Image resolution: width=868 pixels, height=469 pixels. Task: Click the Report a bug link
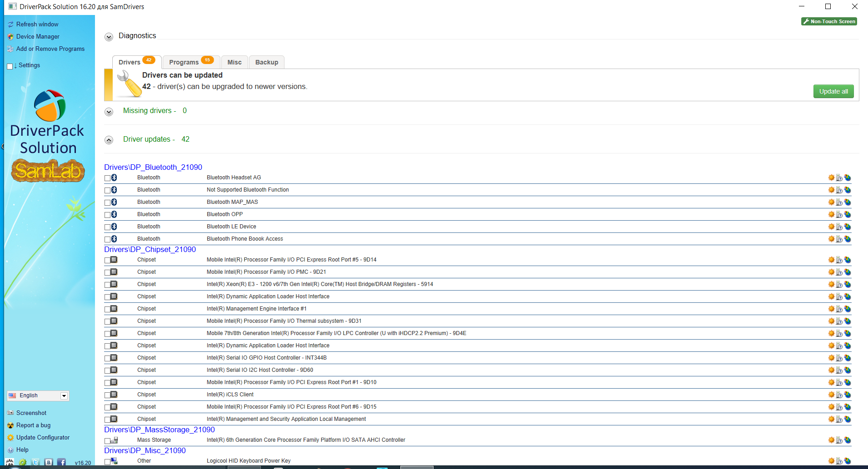[33, 425]
